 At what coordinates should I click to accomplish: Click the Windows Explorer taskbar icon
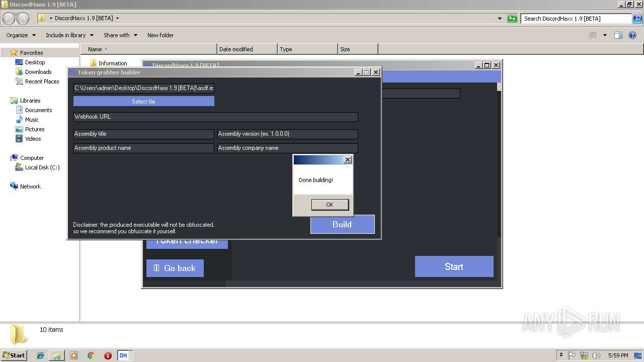(x=57, y=355)
